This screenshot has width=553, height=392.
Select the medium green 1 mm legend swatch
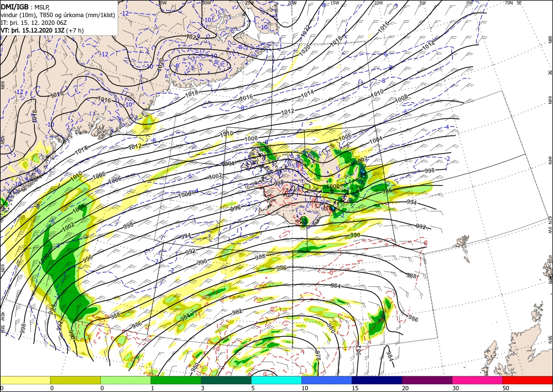[176, 380]
